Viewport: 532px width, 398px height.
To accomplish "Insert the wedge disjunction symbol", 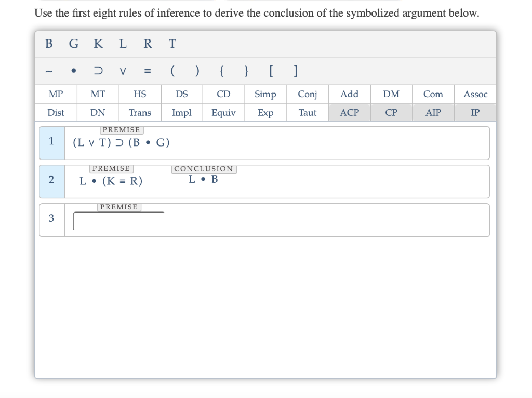I will [123, 72].
